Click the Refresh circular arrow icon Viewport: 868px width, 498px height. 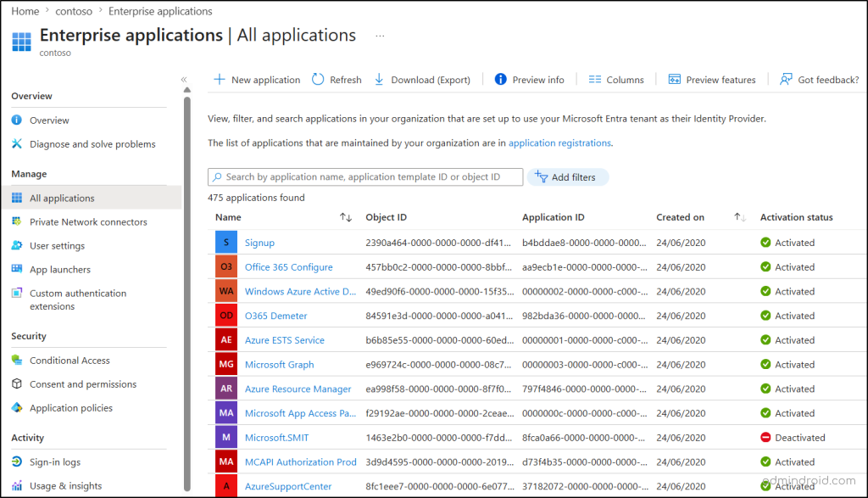[318, 79]
